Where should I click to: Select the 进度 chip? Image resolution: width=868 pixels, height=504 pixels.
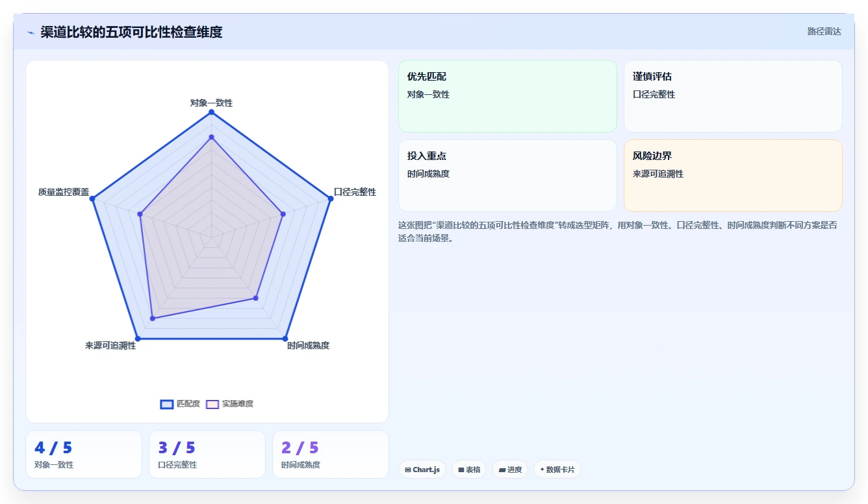(x=510, y=470)
